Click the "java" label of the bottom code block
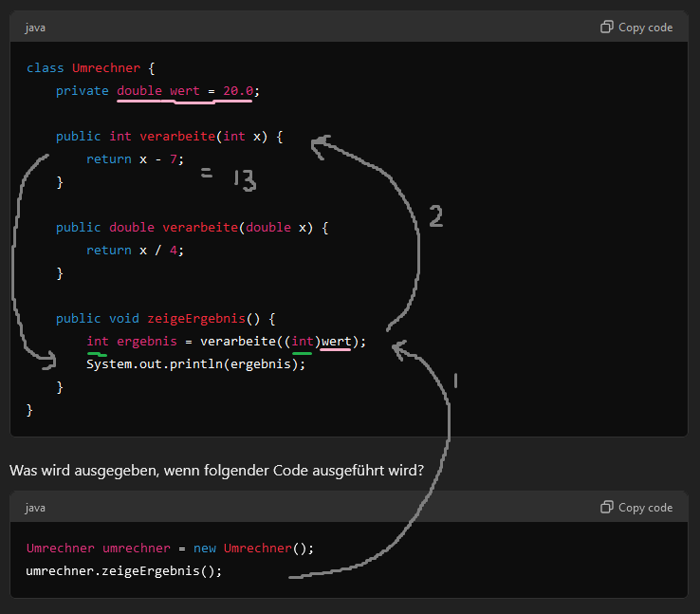Viewport: 700px width, 614px height. pos(35,508)
